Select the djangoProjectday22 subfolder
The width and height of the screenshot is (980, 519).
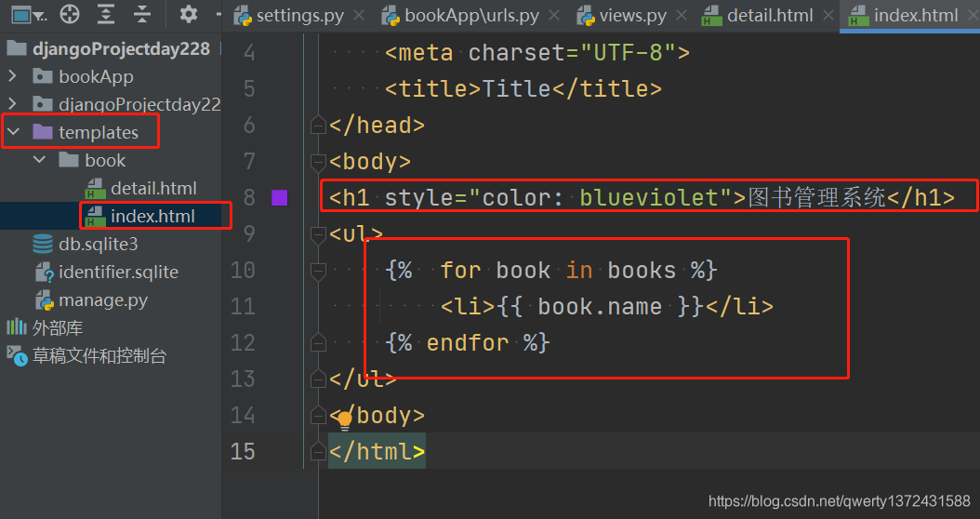[139, 104]
